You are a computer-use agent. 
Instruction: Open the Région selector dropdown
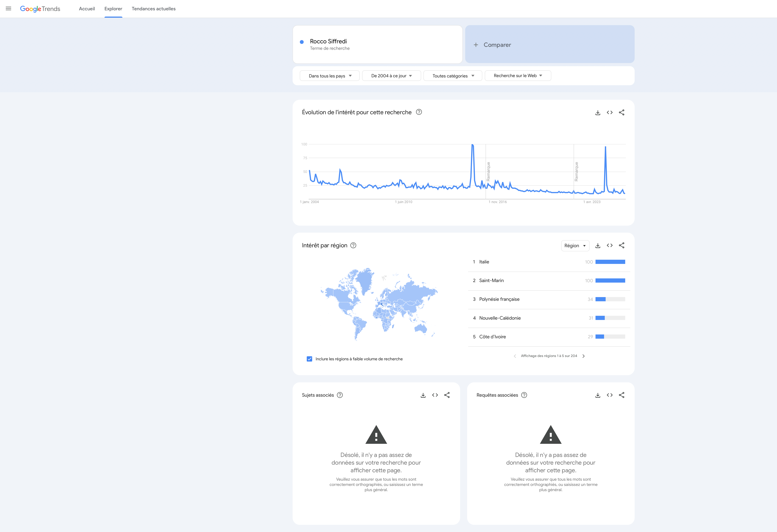[575, 246]
